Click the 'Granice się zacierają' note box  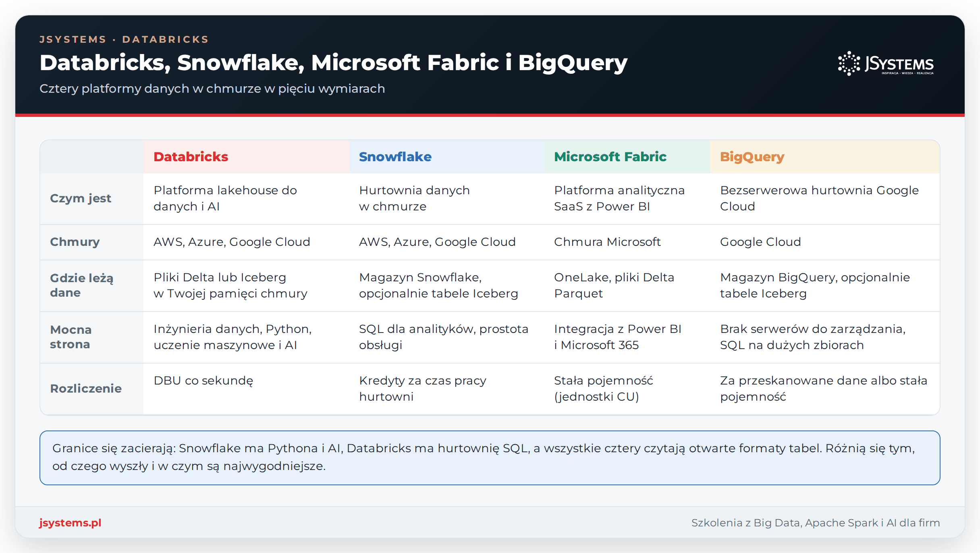[x=490, y=458]
